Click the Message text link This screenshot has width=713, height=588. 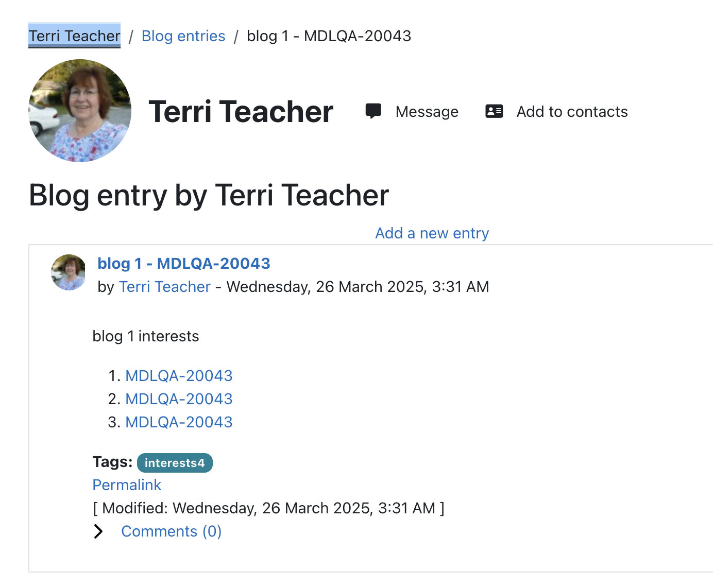427,112
